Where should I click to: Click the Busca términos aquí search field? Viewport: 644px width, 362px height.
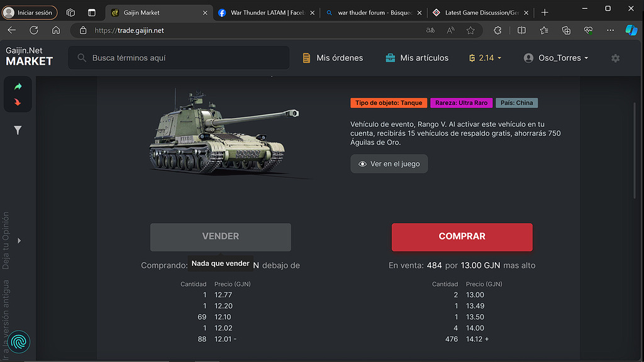[x=145, y=57]
